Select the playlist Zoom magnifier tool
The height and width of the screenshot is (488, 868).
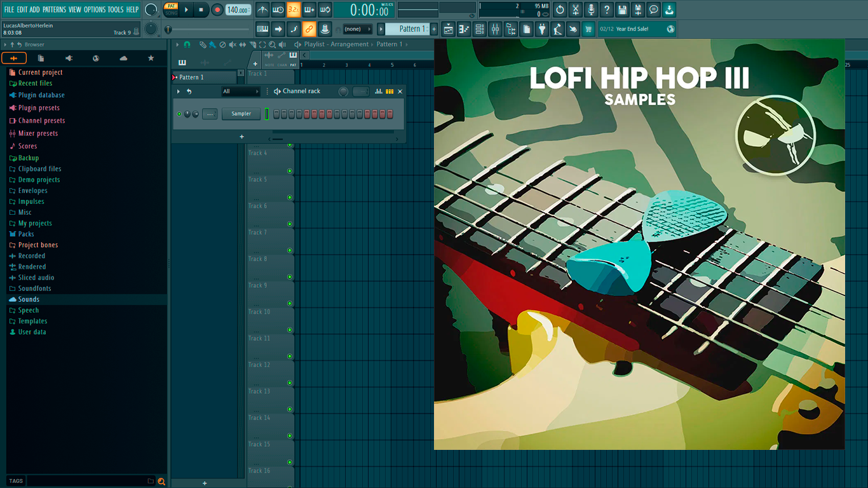click(272, 44)
